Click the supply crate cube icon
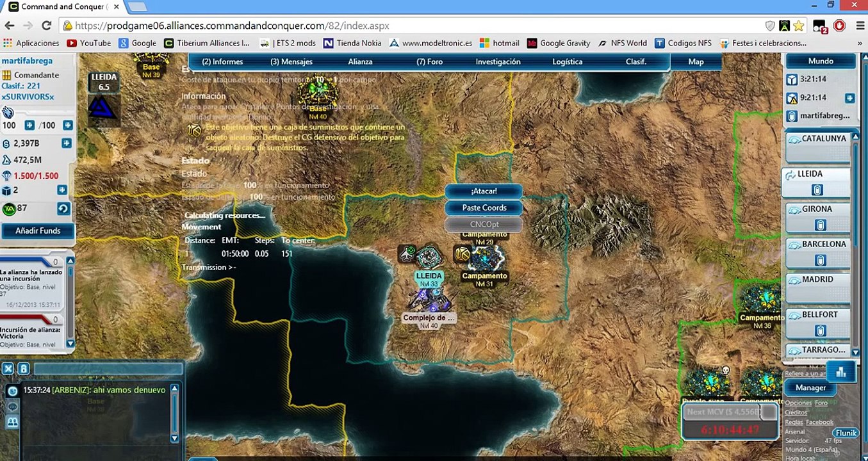 [6, 190]
